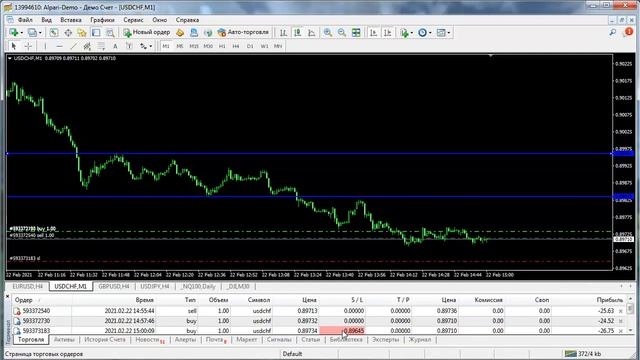
Task: Open the Strategy Tester magnifier icon
Action: (x=110, y=32)
